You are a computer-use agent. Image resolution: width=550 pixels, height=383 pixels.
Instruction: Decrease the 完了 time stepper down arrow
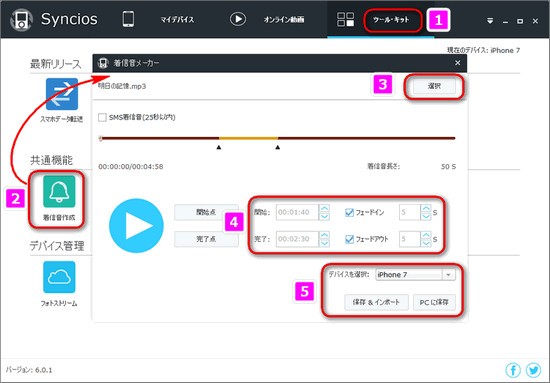pyautogui.click(x=324, y=243)
